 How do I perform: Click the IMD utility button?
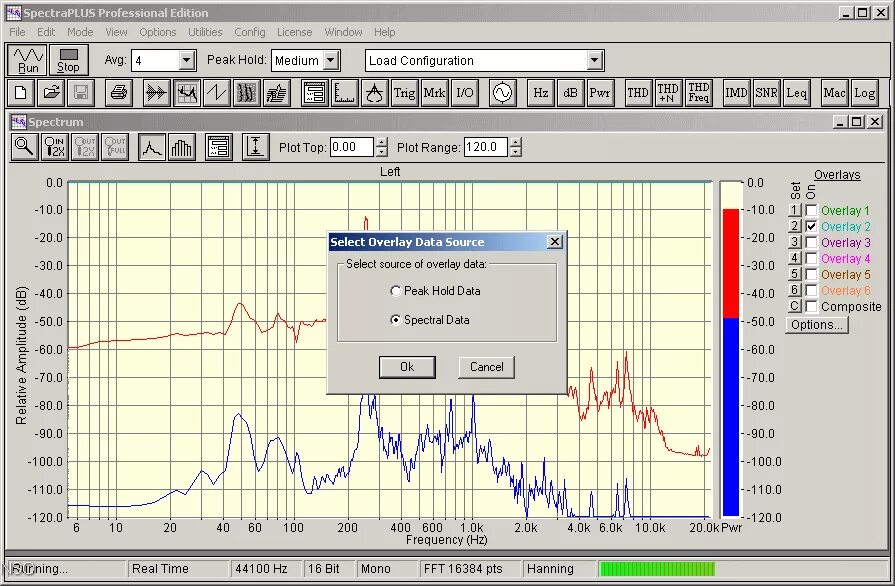point(736,93)
